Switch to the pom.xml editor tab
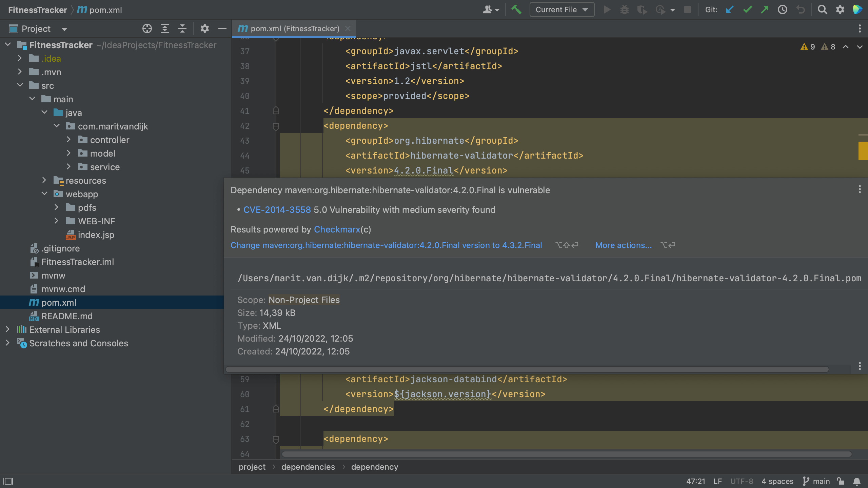Image resolution: width=868 pixels, height=488 pixels. pyautogui.click(x=293, y=28)
